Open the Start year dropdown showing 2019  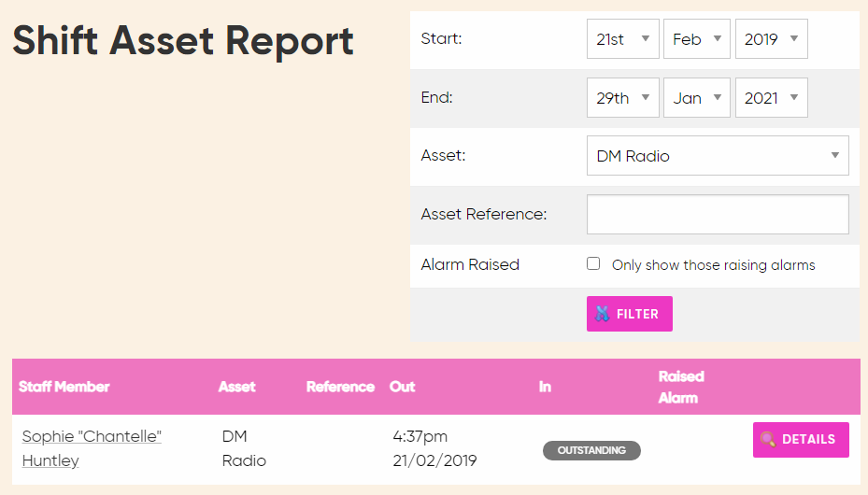[771, 39]
